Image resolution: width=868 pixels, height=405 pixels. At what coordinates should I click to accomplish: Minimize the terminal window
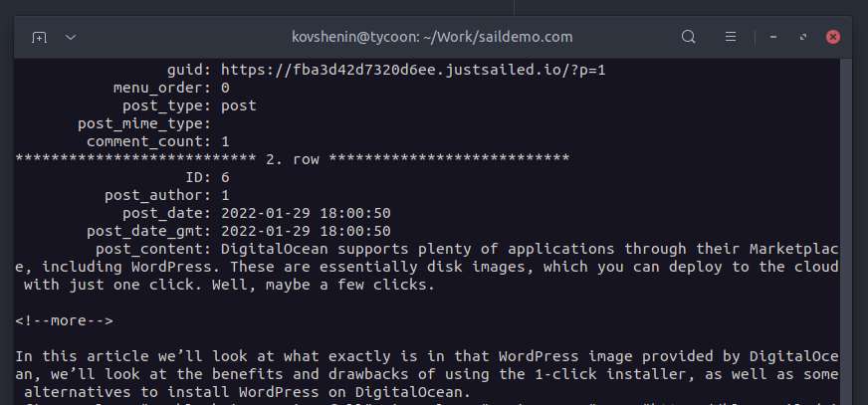(773, 37)
